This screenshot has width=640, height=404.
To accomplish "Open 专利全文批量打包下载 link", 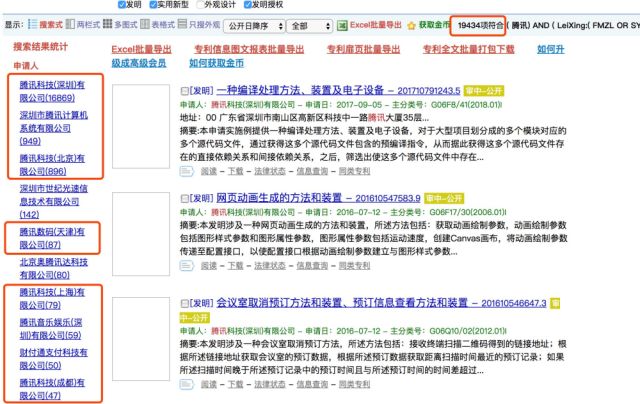I will [469, 49].
